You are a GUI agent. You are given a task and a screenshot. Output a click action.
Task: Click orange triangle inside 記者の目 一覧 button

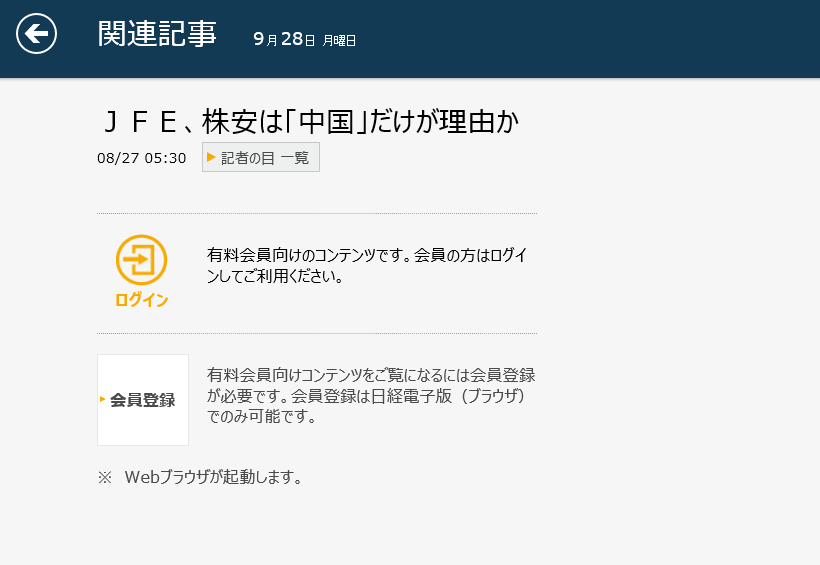(211, 157)
